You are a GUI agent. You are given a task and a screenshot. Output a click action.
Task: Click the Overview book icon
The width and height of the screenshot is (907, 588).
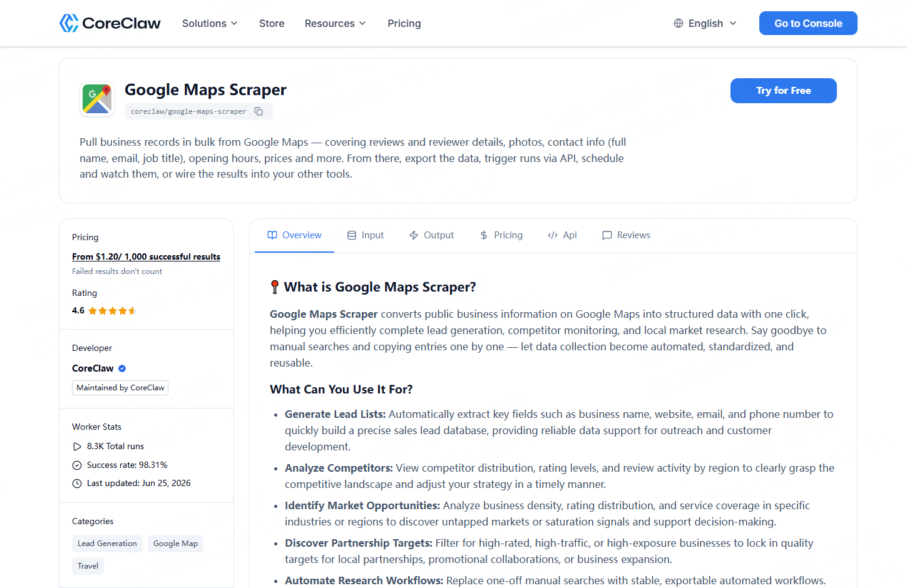(272, 235)
